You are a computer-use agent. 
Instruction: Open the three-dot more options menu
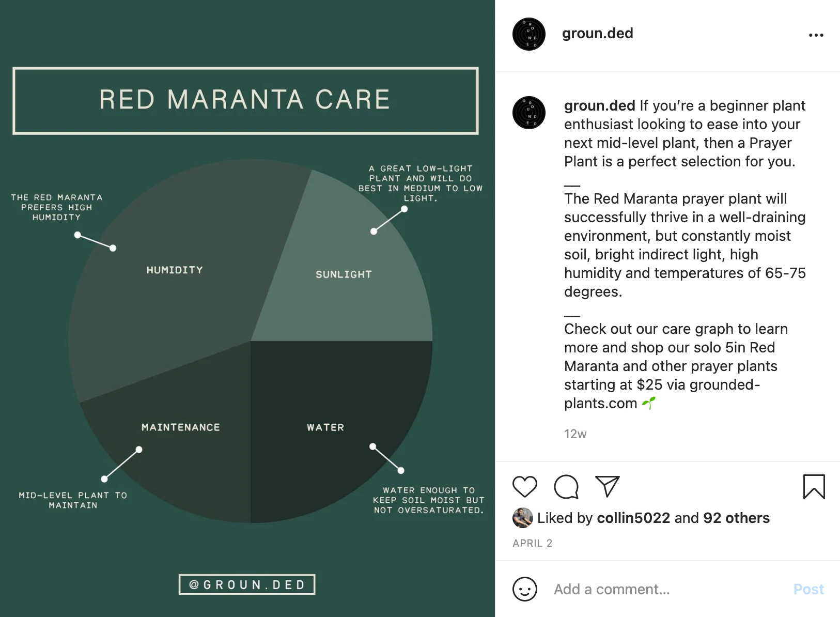(816, 35)
